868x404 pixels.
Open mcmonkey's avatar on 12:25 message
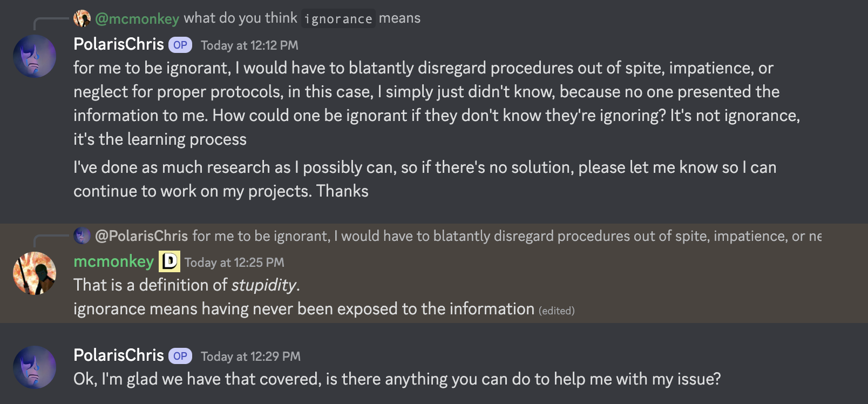click(x=35, y=273)
